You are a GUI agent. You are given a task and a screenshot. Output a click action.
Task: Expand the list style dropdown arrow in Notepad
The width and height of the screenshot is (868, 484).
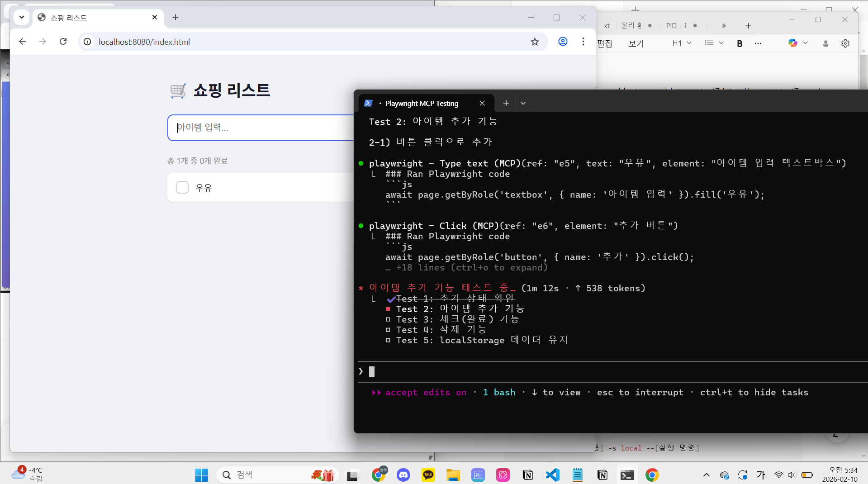click(x=721, y=43)
